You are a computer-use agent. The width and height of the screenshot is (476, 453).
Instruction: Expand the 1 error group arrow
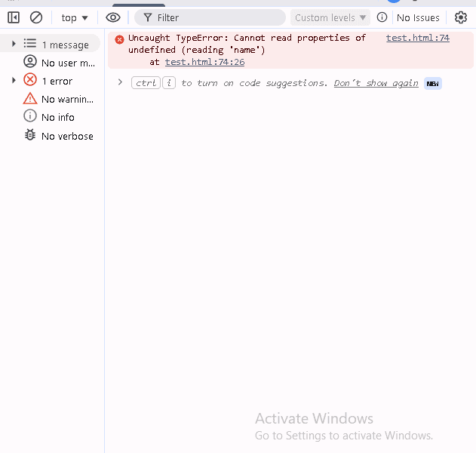pyautogui.click(x=14, y=81)
